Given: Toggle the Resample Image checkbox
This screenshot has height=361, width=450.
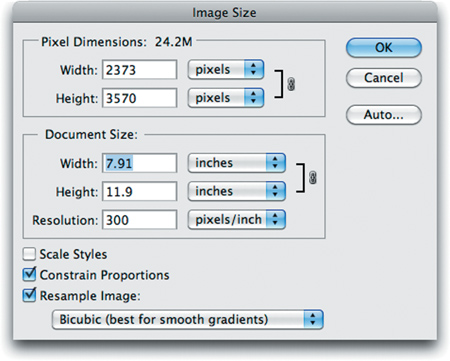Looking at the screenshot, I should [x=29, y=295].
